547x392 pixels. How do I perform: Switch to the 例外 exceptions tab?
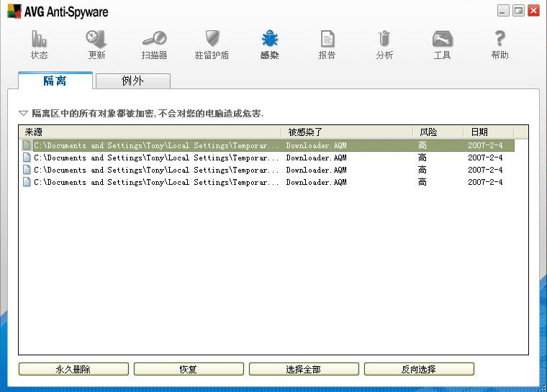133,81
